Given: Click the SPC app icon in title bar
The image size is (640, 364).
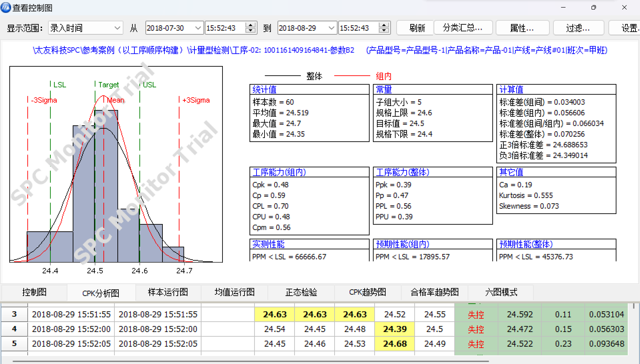Looking at the screenshot, I should tap(6, 8).
